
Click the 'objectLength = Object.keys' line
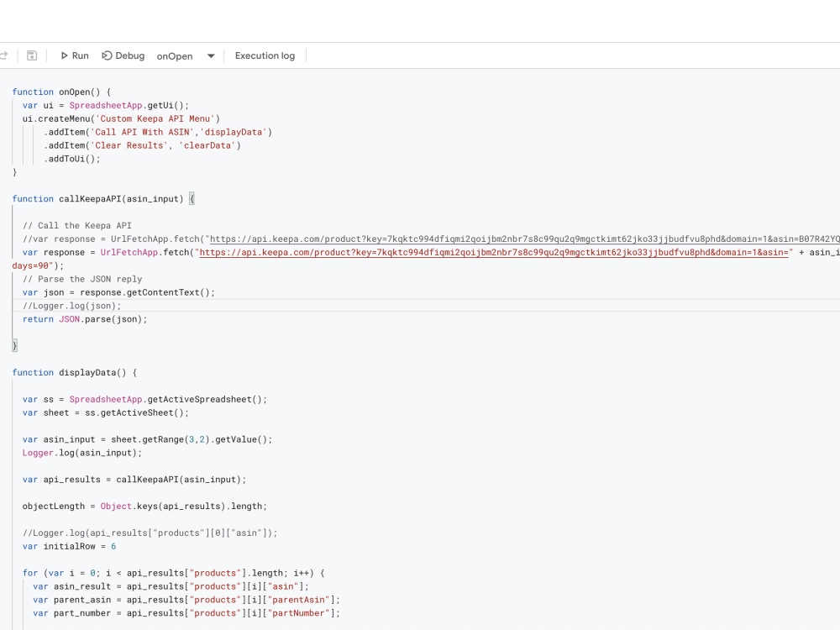pos(144,507)
